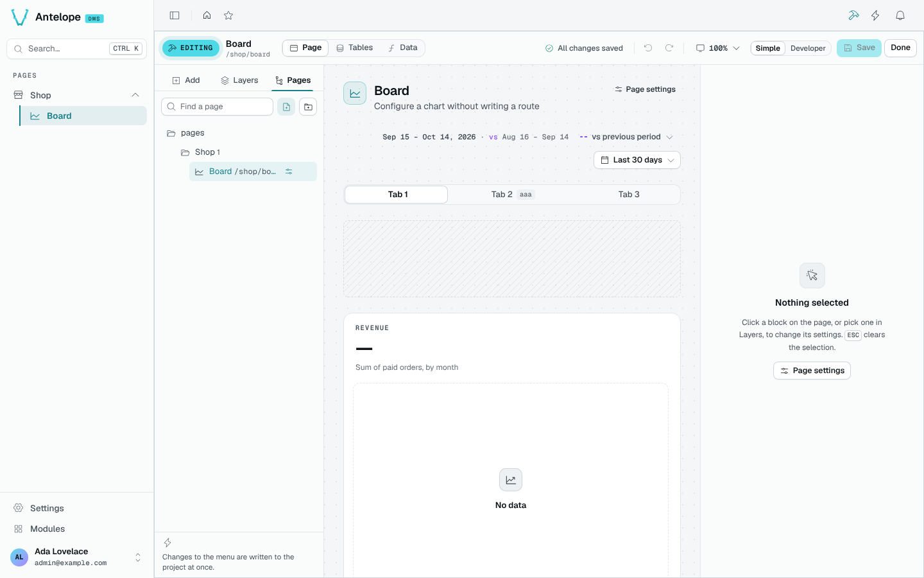Click the undo arrow
The height and width of the screenshot is (578, 924).
[x=648, y=48]
